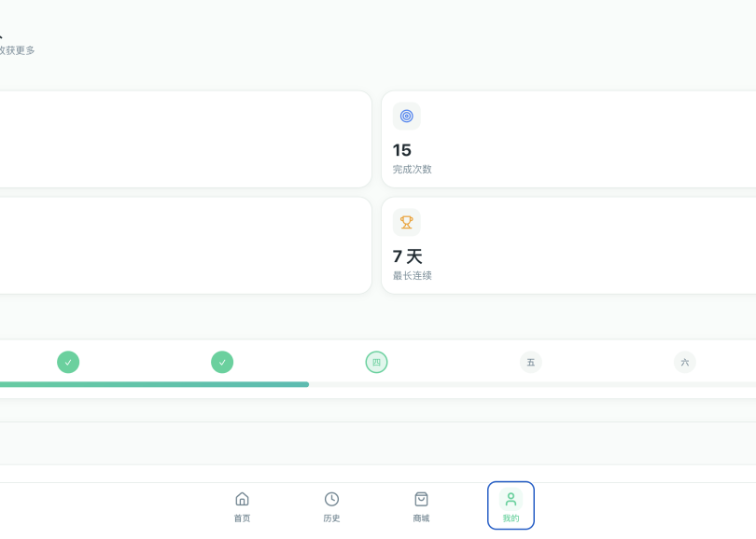Screen dimensions: 756x539
Task: Click the 完成次数 label
Action: tap(413, 170)
